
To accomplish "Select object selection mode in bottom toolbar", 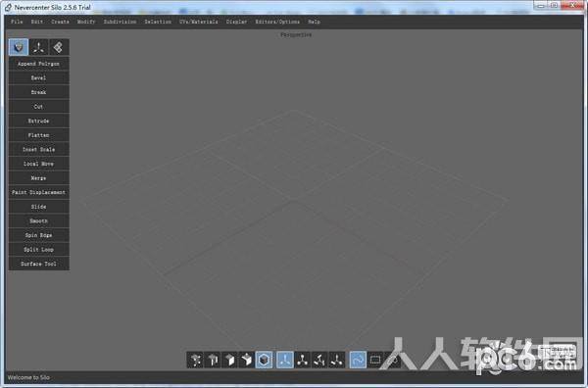I will [247, 360].
